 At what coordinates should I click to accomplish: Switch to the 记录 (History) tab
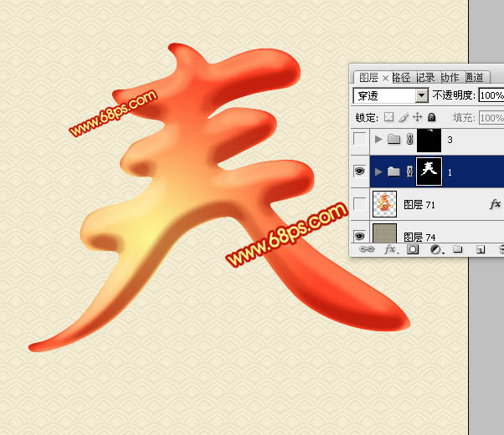click(x=425, y=78)
